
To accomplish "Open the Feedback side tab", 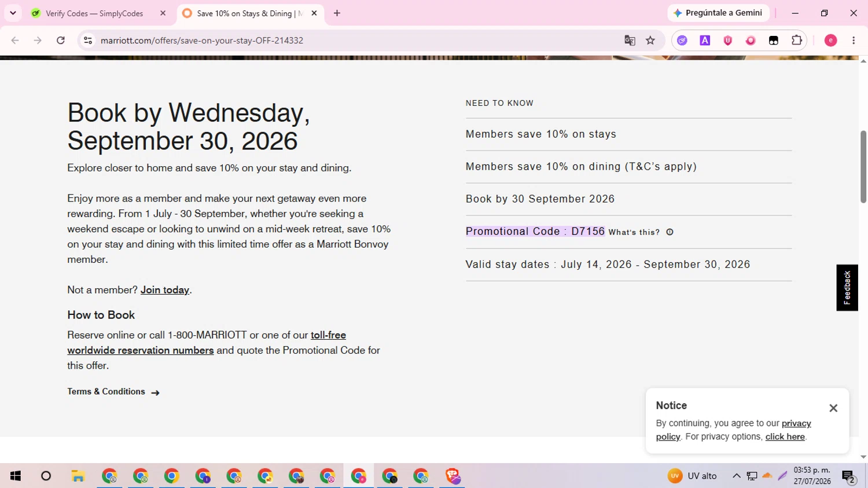I will [847, 288].
